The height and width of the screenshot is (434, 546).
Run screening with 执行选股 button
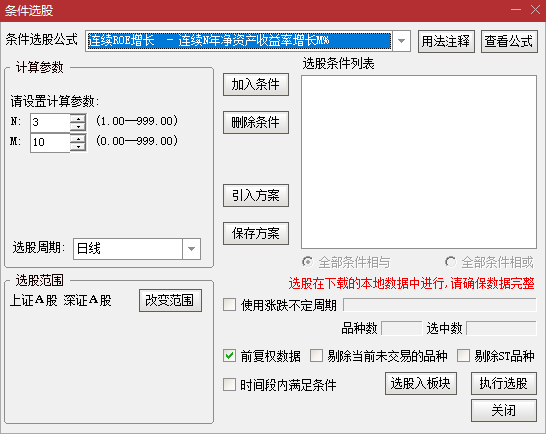(504, 383)
